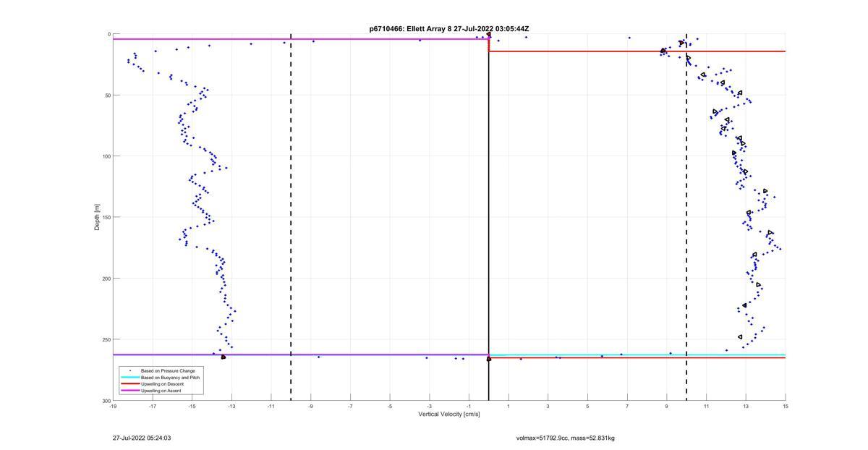Click the 'Vertical Velocity [cm/s]' x-axis label
Screen dimensions: 868x450
tap(449, 415)
